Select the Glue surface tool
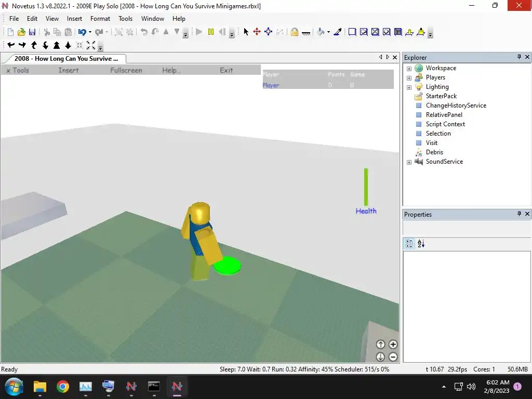The width and height of the screenshot is (532, 399). (x=364, y=32)
